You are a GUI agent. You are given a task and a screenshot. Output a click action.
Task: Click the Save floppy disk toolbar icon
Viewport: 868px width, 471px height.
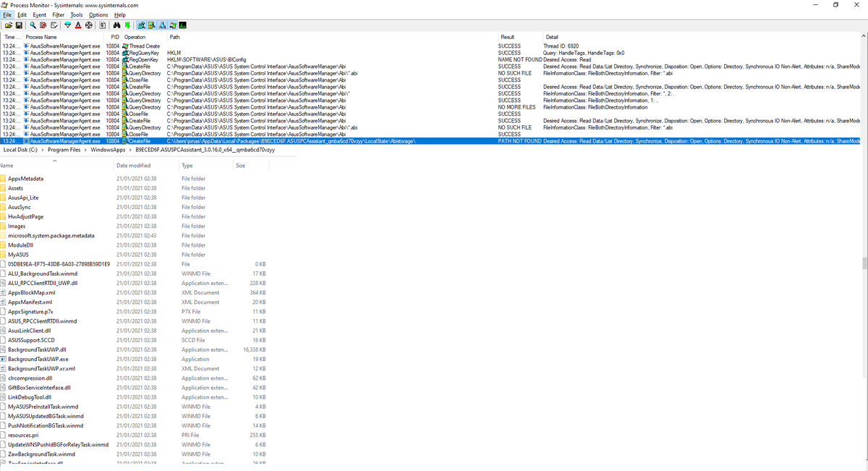(x=19, y=25)
